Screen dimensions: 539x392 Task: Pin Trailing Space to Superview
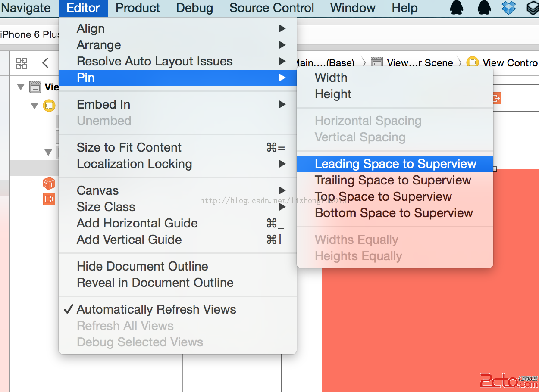tap(393, 180)
